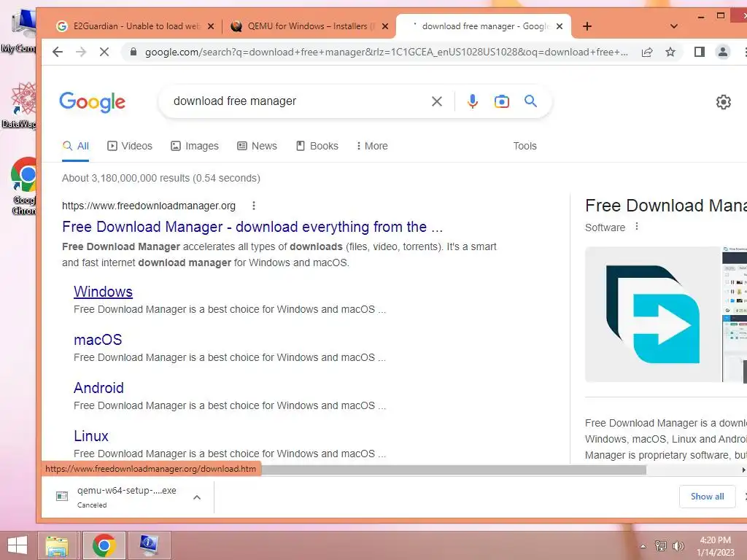
Task: Share this page from the address bar
Action: (647, 52)
